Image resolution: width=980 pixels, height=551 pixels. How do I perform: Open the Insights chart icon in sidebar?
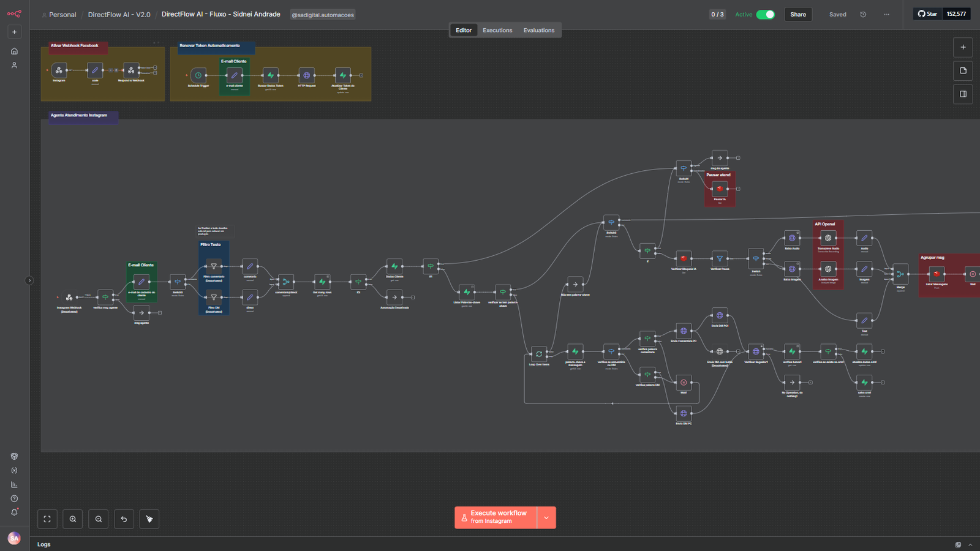pos(14,485)
